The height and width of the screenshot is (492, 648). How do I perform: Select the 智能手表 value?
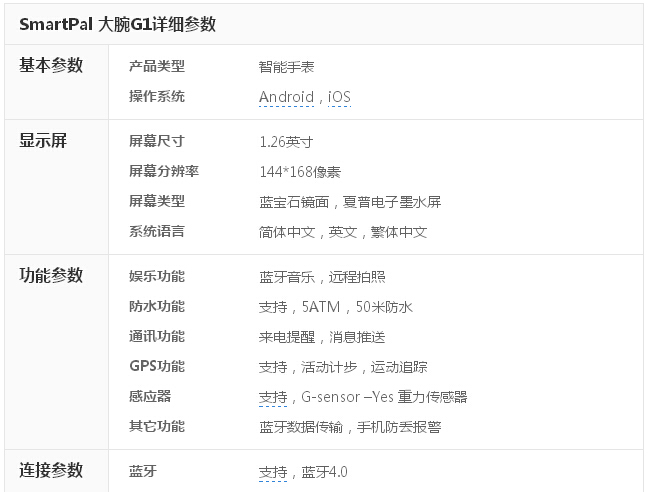(x=286, y=67)
